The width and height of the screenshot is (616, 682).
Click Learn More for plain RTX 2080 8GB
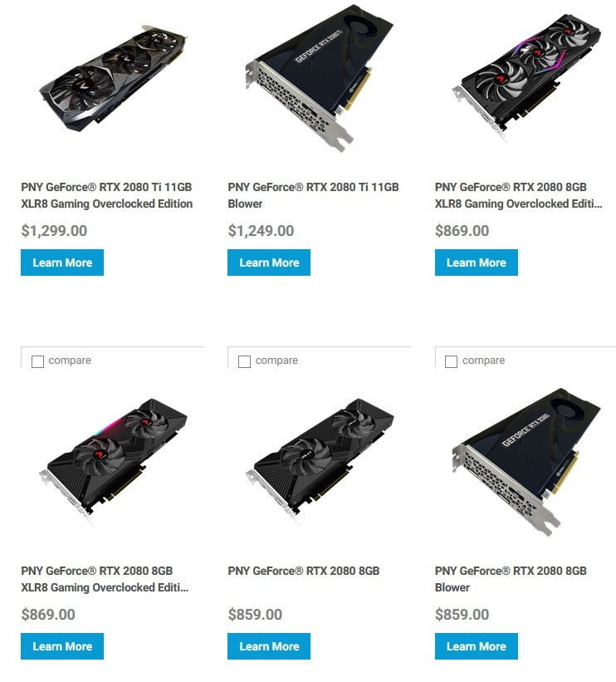point(269,646)
